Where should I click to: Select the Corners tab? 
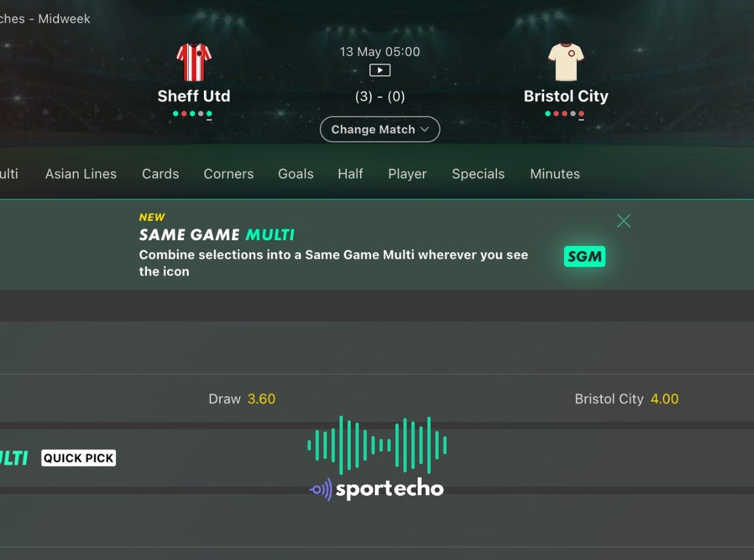click(228, 174)
